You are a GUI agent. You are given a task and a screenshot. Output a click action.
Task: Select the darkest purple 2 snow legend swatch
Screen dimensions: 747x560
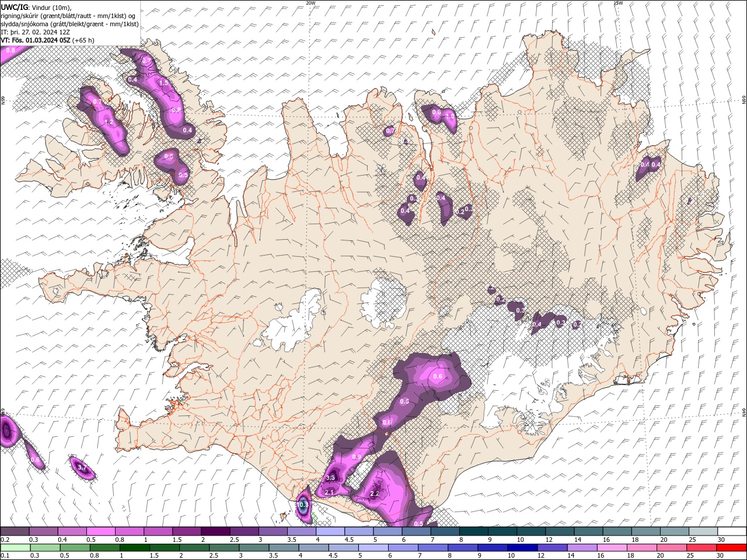tap(215, 531)
